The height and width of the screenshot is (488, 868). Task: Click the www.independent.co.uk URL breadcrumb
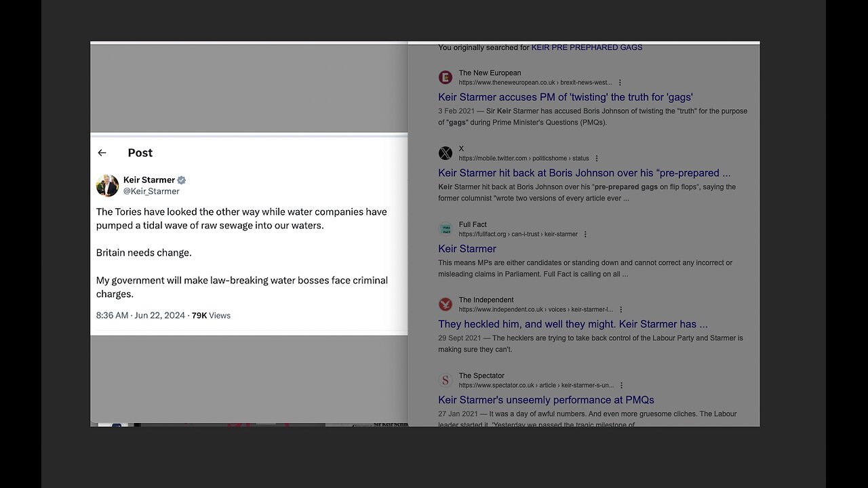[536, 310]
